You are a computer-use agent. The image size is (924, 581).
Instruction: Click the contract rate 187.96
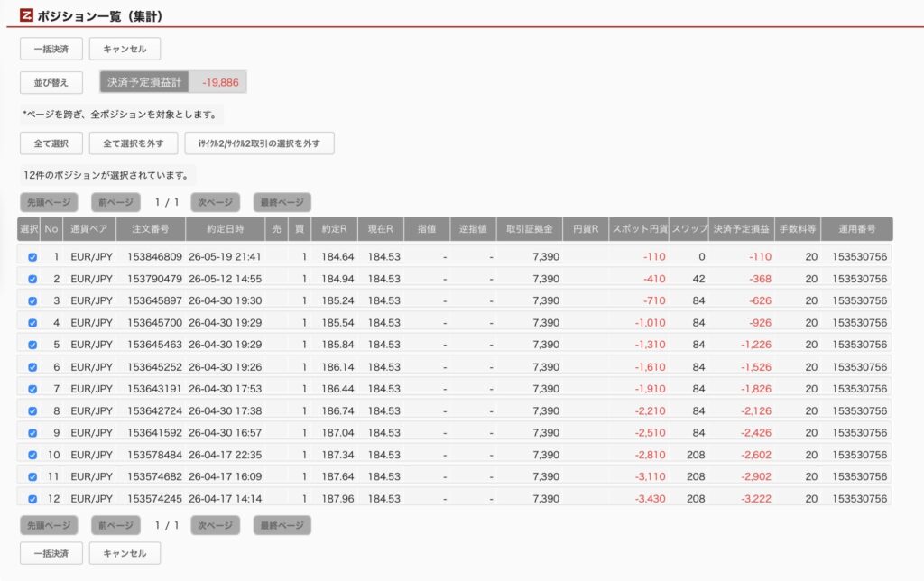[x=337, y=499]
